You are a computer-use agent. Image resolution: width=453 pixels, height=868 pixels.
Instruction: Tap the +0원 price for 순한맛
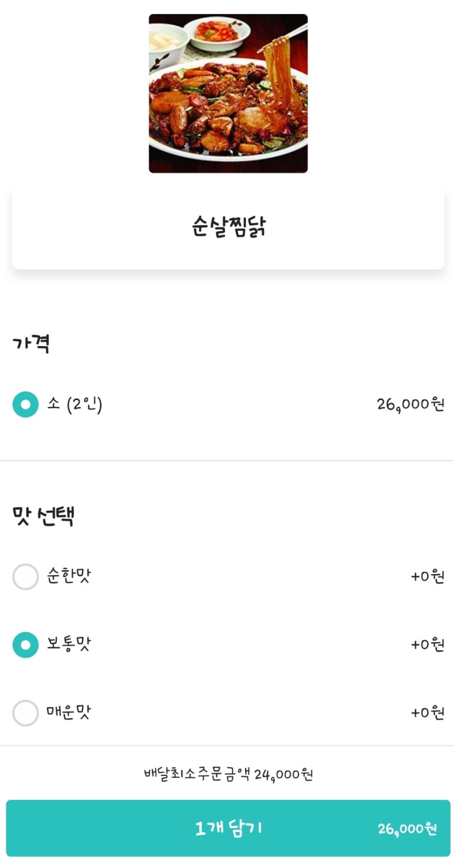click(x=427, y=577)
